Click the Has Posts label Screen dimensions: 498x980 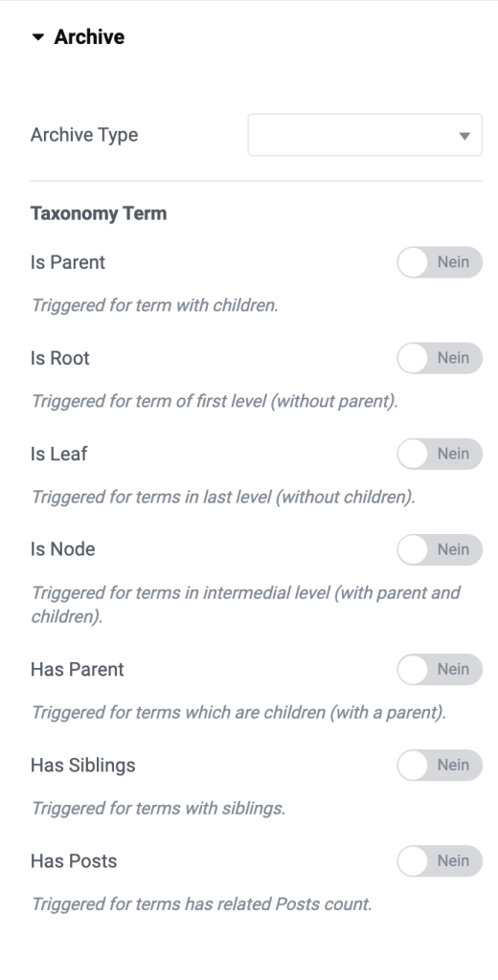[x=74, y=861]
